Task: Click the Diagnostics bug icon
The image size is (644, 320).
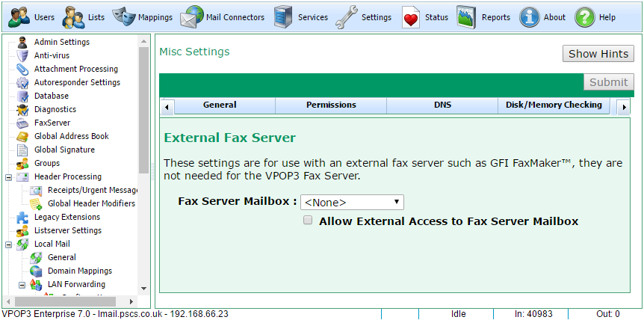Action: 22,109
